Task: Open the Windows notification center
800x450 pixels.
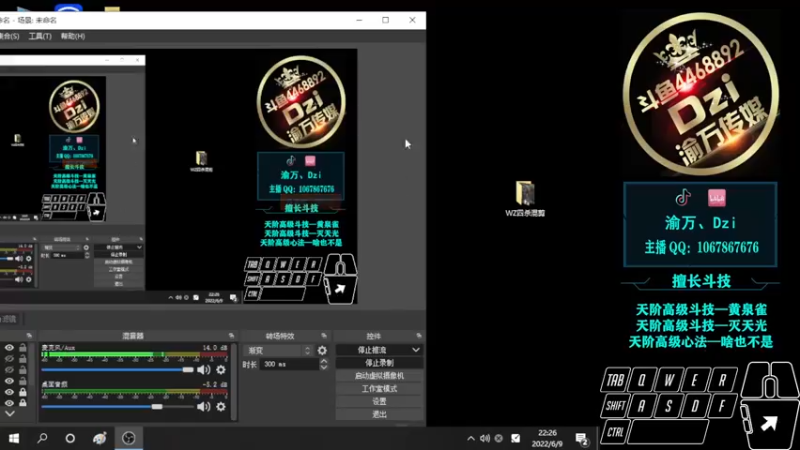Action: pyautogui.click(x=581, y=439)
